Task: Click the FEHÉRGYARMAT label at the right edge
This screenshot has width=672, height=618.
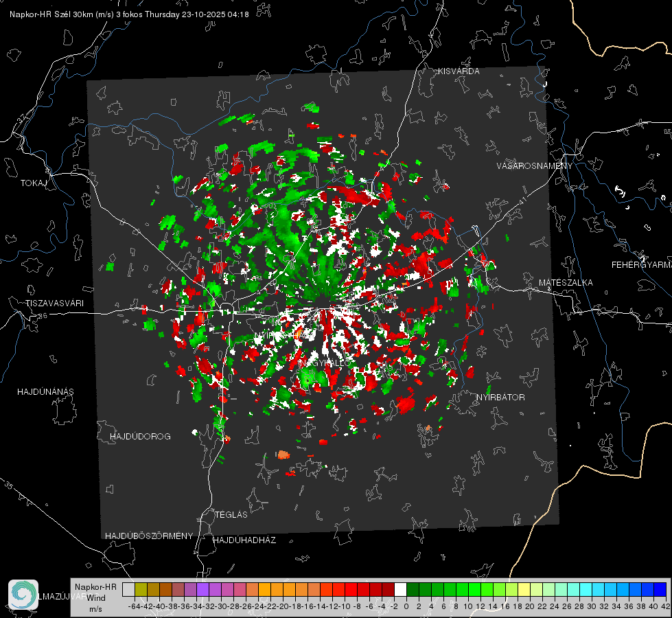Action: 642,265
